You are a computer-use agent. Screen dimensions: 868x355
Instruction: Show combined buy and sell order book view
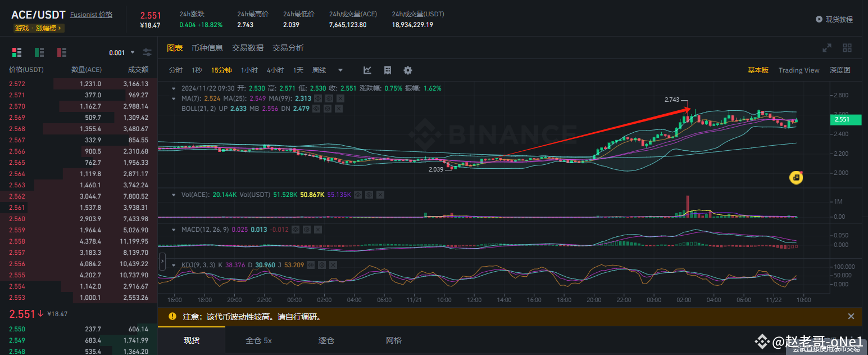coord(17,52)
